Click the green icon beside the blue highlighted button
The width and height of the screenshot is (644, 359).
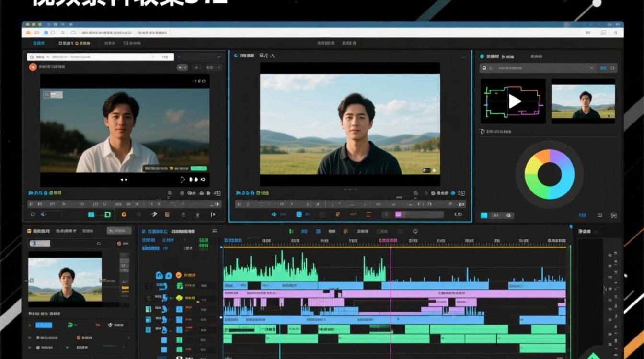(70, 325)
